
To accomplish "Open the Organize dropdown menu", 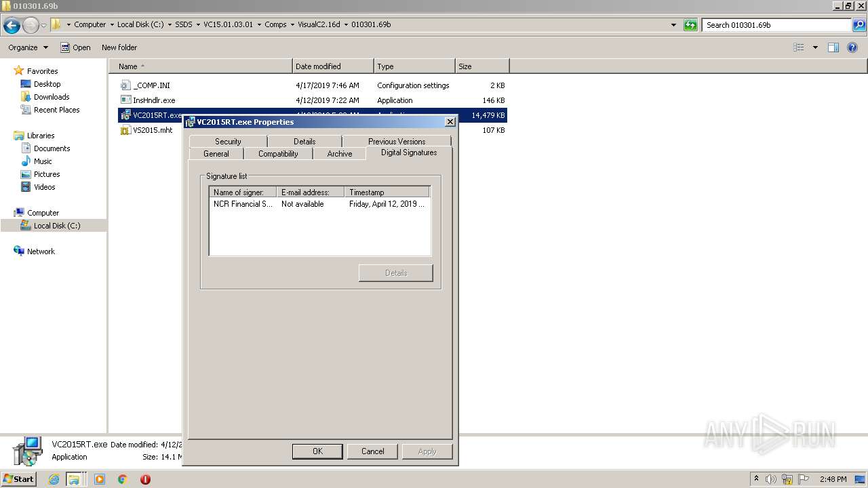I will 28,47.
